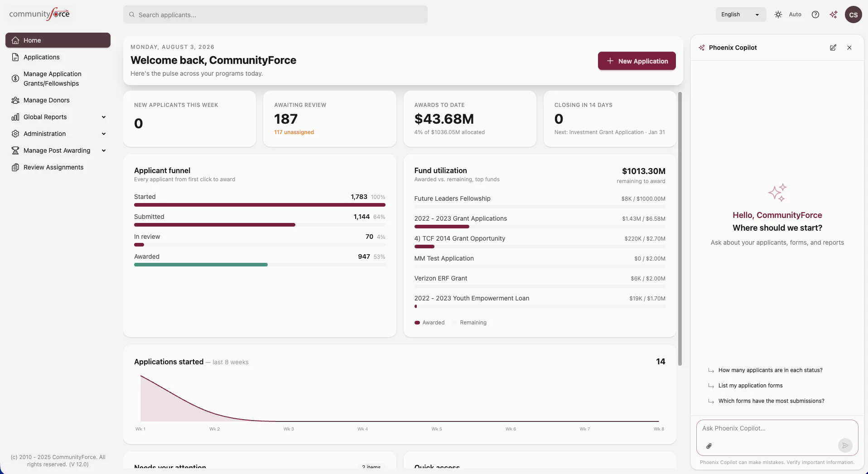Click the Wk 4 label on the chart
The width and height of the screenshot is (868, 474).
362,429
